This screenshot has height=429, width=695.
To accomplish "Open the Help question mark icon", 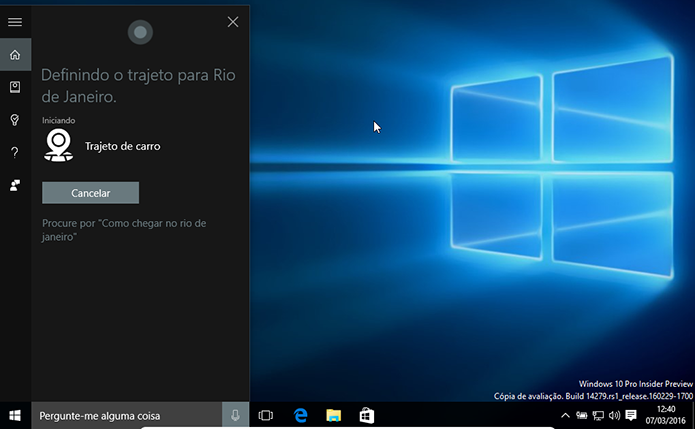I will coord(15,152).
